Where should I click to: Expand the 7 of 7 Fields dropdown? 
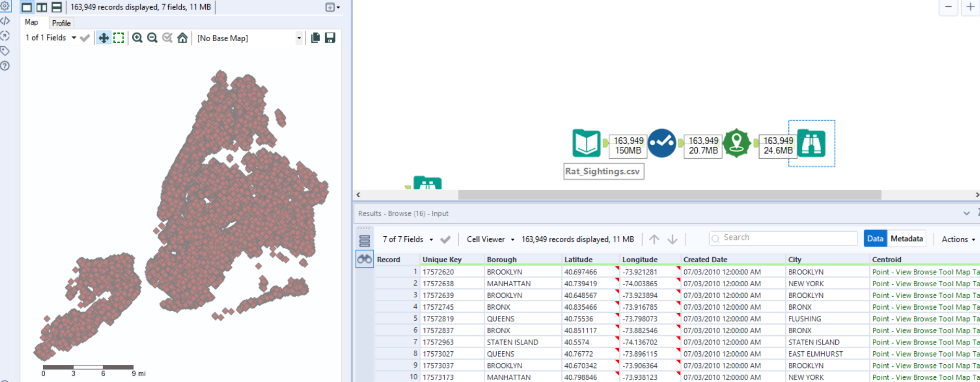click(x=408, y=239)
